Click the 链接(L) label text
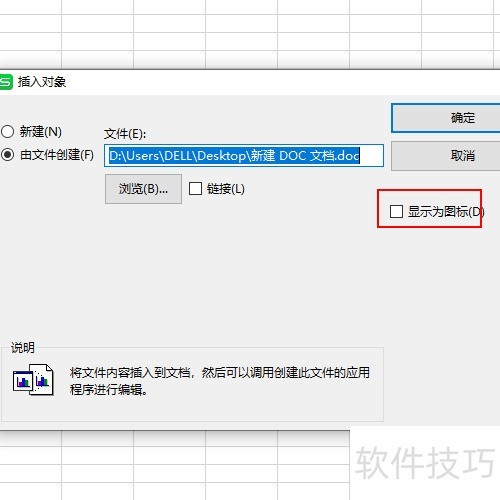500x500 pixels. [226, 189]
